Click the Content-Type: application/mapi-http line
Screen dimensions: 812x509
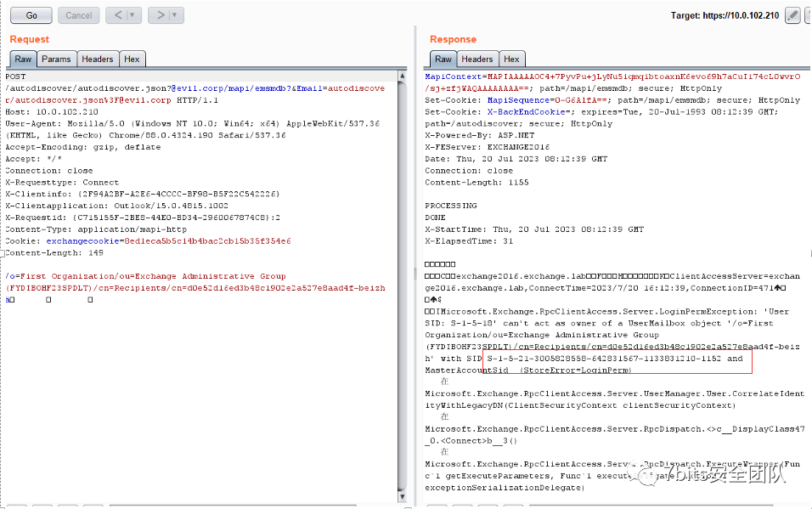pyautogui.click(x=96, y=229)
